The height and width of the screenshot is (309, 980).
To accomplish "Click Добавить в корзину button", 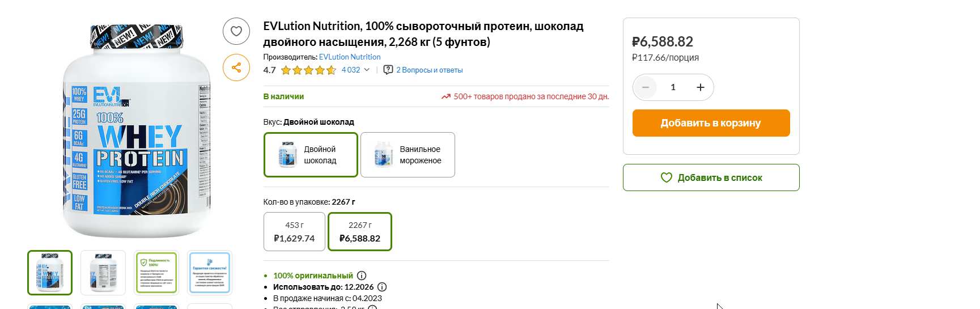I will point(711,123).
